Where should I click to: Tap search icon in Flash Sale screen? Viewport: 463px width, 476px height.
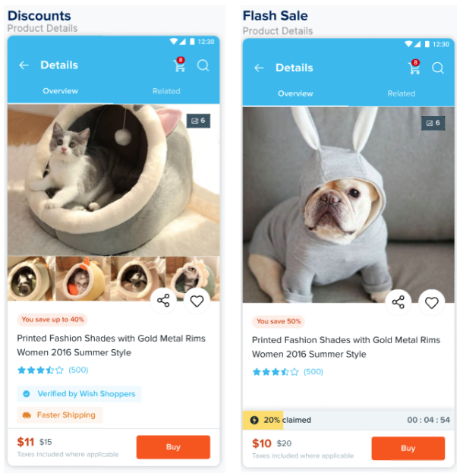pyautogui.click(x=438, y=68)
